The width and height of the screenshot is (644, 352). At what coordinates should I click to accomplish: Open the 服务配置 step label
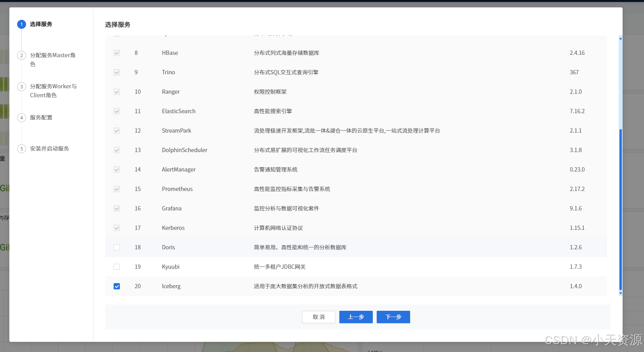tap(41, 117)
